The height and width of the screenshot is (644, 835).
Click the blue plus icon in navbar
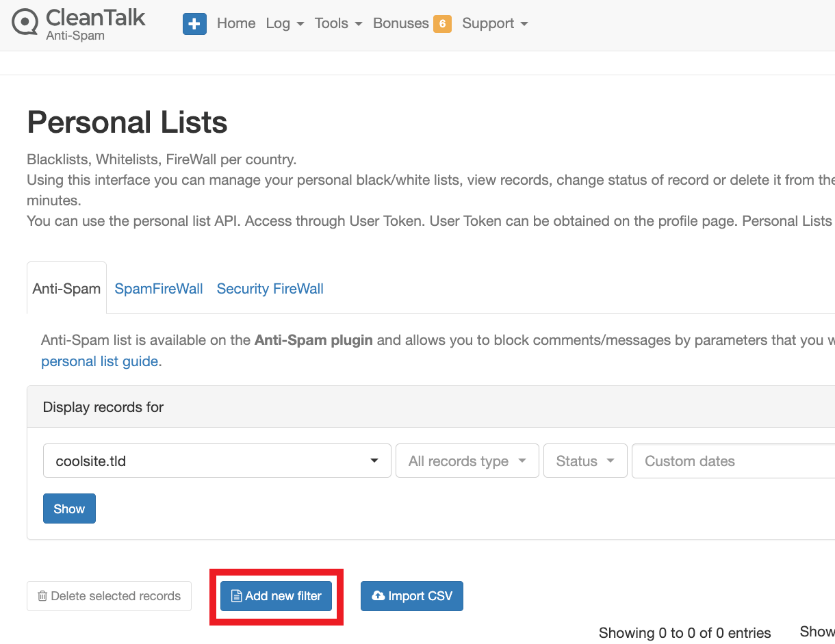coord(194,24)
